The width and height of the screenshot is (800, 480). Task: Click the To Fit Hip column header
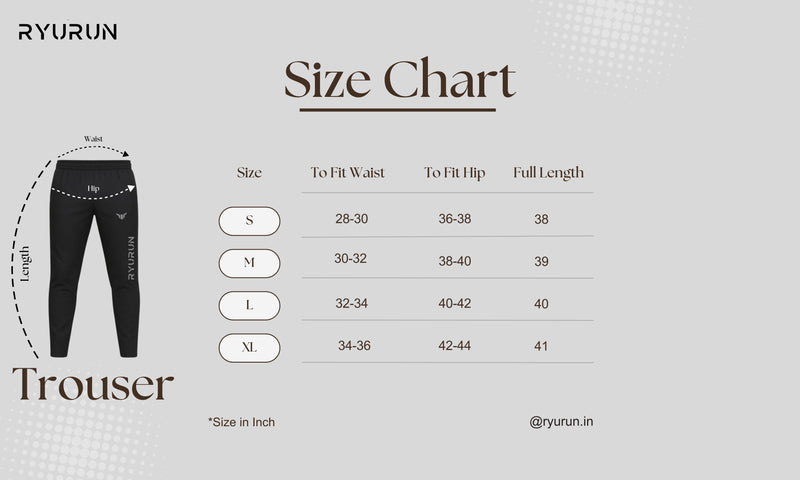point(454,173)
